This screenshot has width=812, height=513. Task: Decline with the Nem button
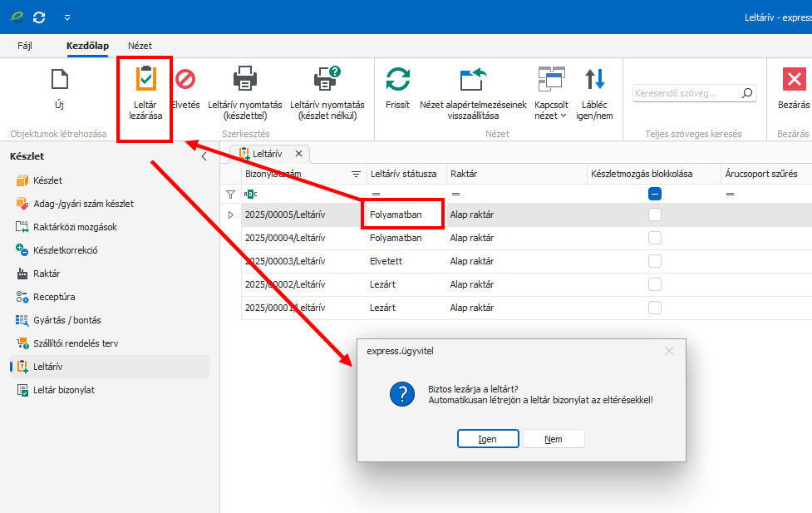pyautogui.click(x=554, y=439)
